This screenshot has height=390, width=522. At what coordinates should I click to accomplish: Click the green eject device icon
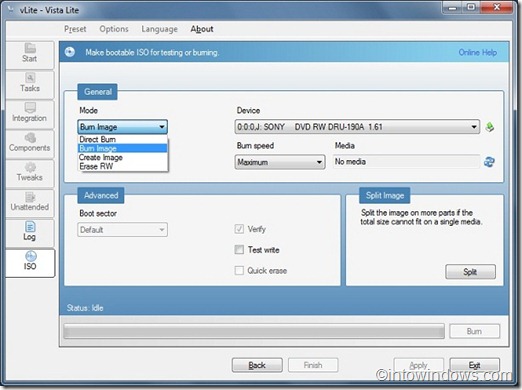pos(490,127)
